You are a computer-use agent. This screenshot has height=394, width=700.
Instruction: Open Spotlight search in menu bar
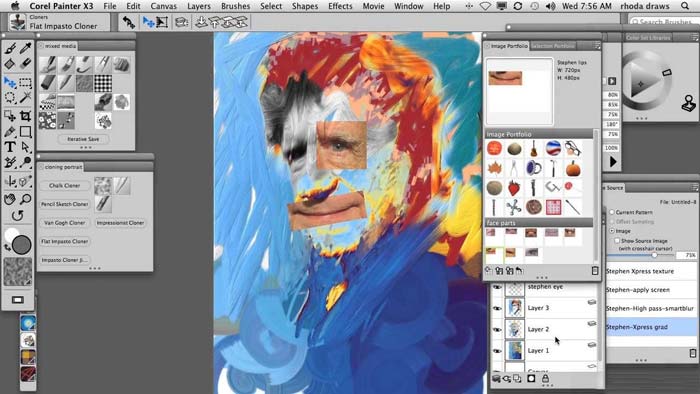tap(685, 6)
